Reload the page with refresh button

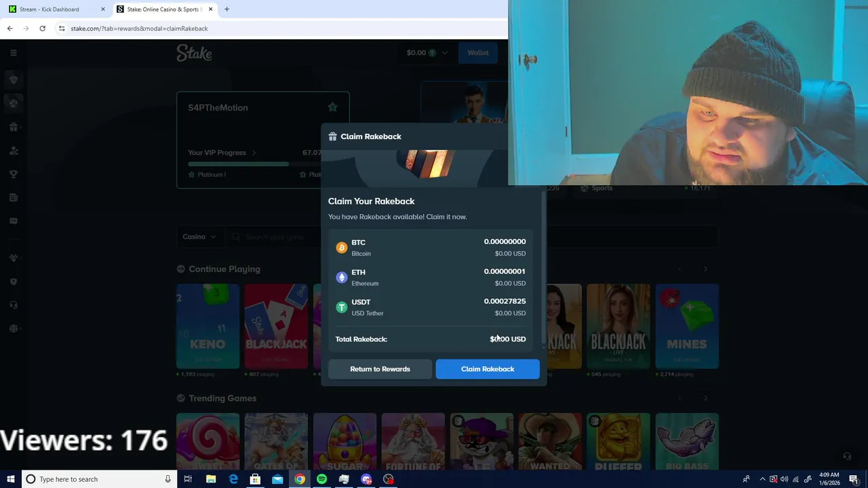[42, 28]
